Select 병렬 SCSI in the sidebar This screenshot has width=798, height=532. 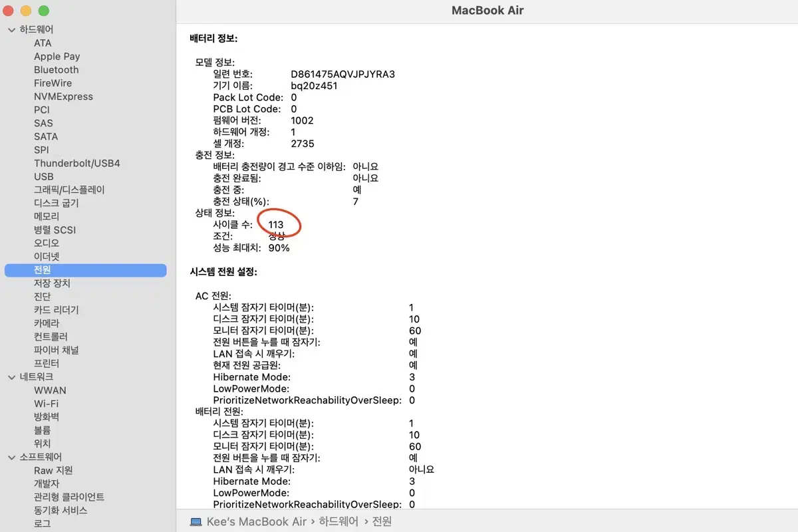click(x=55, y=229)
